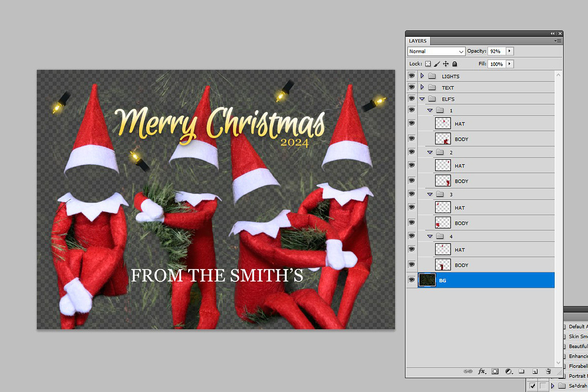Select the BODY layer in group 1
Image resolution: width=588 pixels, height=392 pixels.
click(x=486, y=139)
